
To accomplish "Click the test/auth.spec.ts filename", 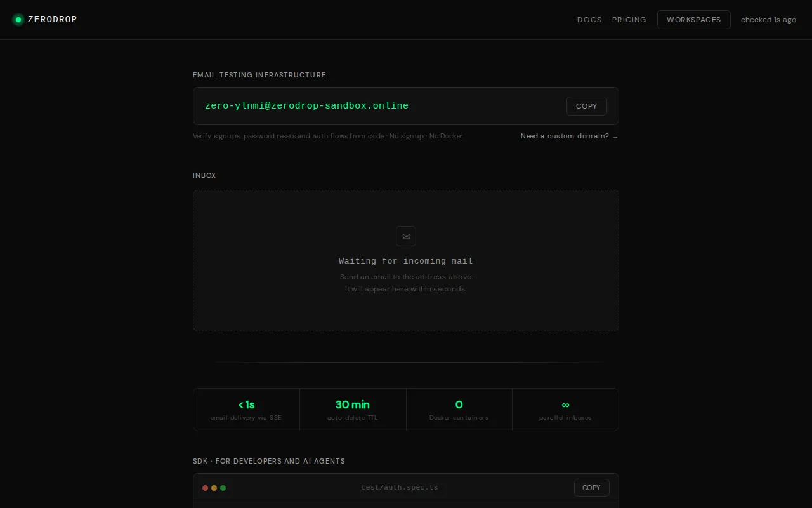I will [400, 488].
